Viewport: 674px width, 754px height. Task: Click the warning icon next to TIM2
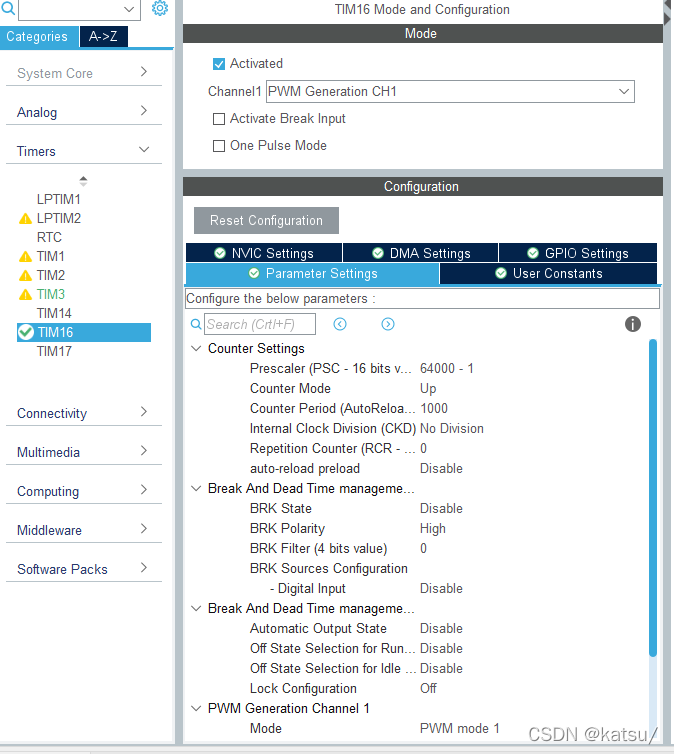[25, 276]
